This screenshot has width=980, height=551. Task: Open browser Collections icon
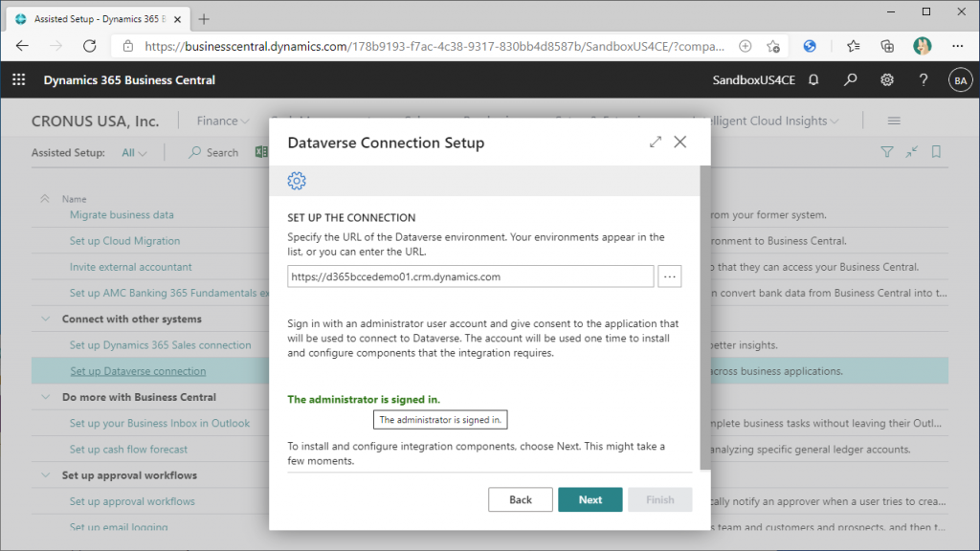pyautogui.click(x=887, y=46)
